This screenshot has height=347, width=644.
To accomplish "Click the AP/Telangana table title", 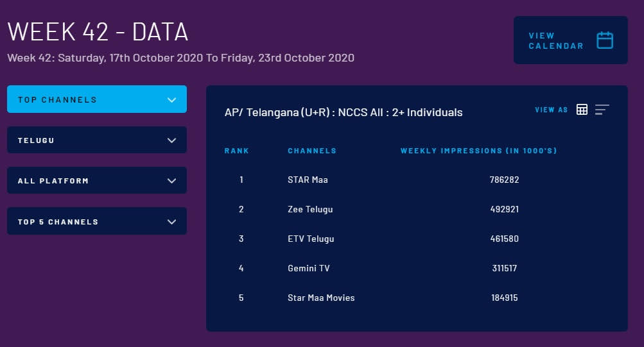I will (344, 112).
